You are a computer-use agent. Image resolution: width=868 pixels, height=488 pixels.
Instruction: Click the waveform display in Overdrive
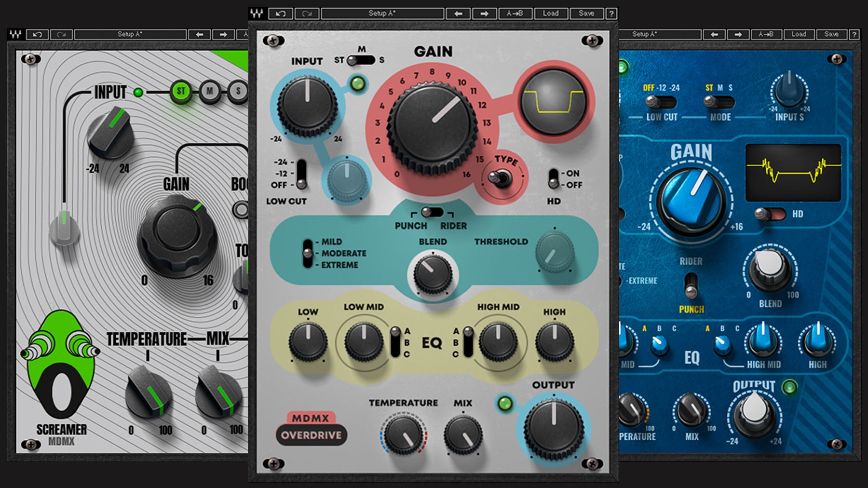pos(554,102)
